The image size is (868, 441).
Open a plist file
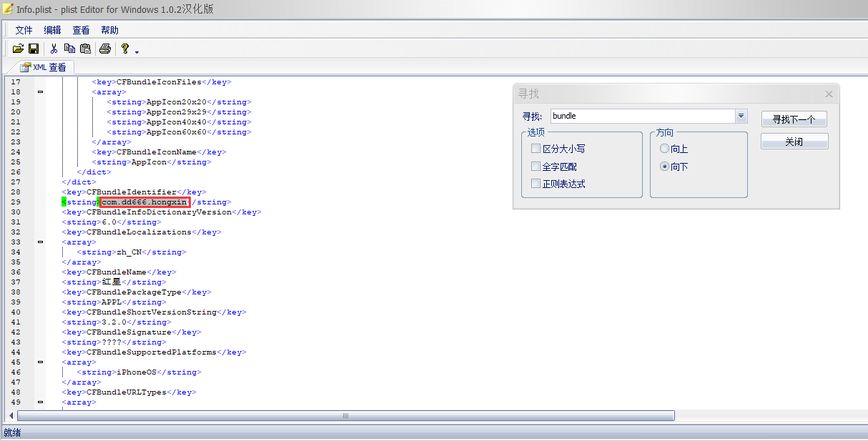(18, 48)
